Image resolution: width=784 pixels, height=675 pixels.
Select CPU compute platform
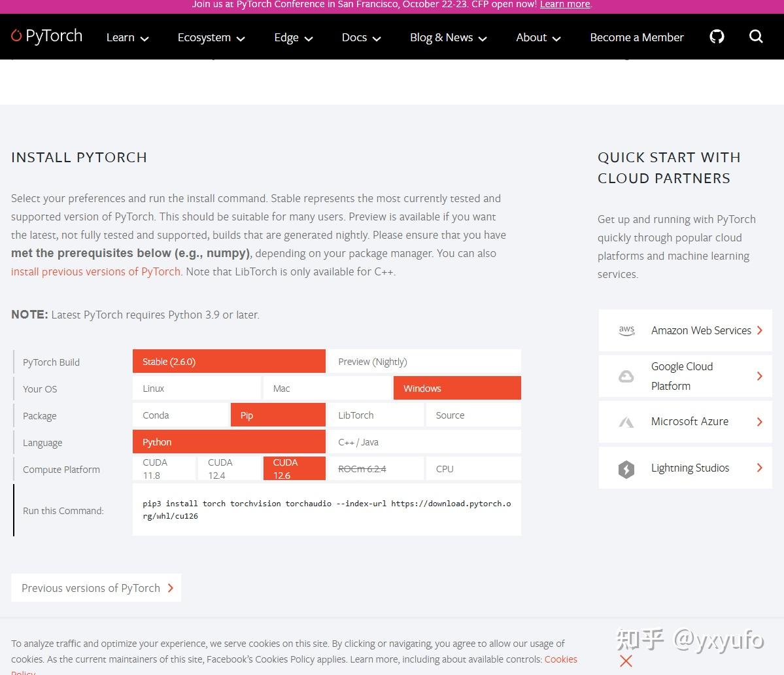click(473, 469)
